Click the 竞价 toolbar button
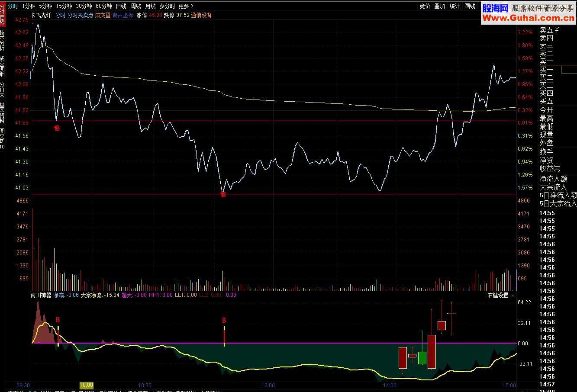 (x=425, y=6)
